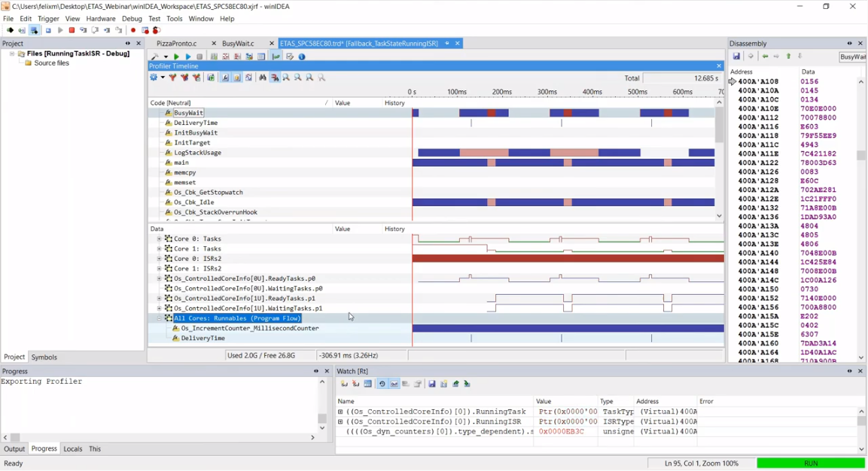
Task: Collapse the All Cores: Runnables node
Action: (x=160, y=318)
